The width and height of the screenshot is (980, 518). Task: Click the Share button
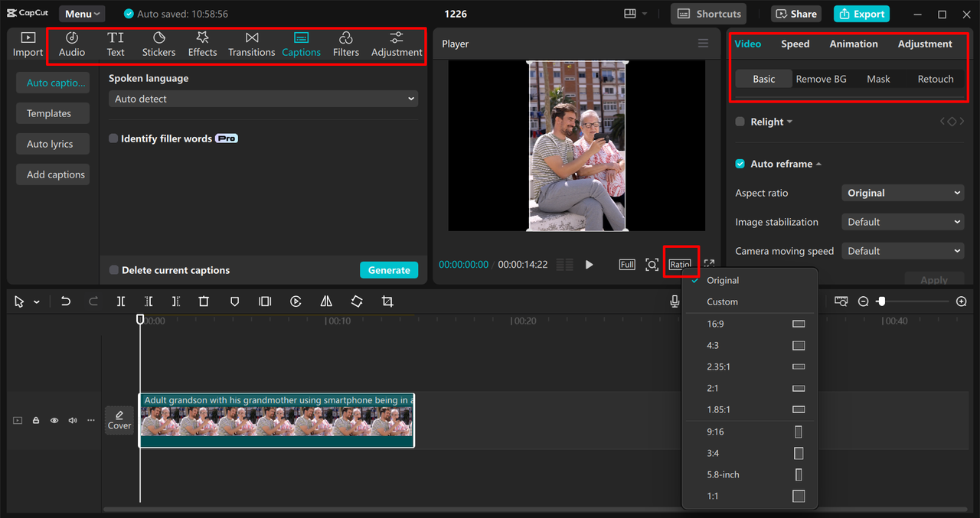[796, 14]
